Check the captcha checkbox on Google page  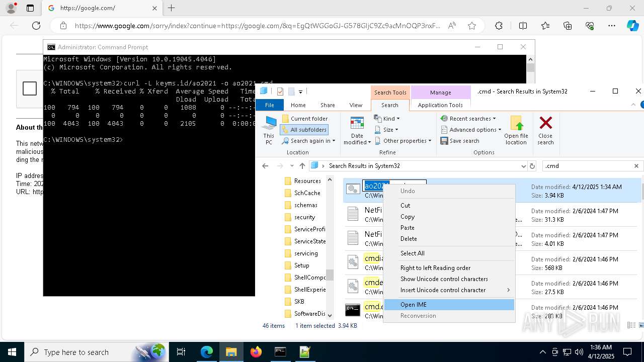pos(30,89)
